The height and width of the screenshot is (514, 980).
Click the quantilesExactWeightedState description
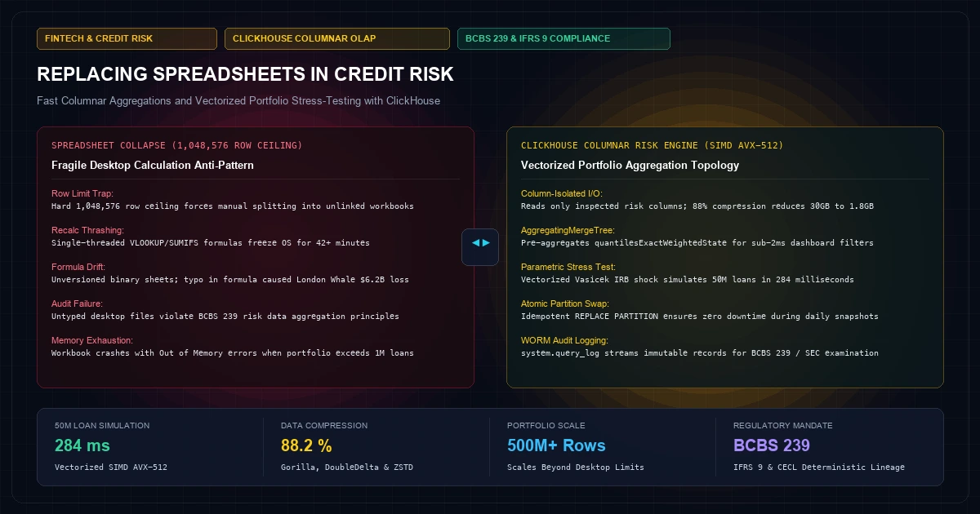point(697,243)
